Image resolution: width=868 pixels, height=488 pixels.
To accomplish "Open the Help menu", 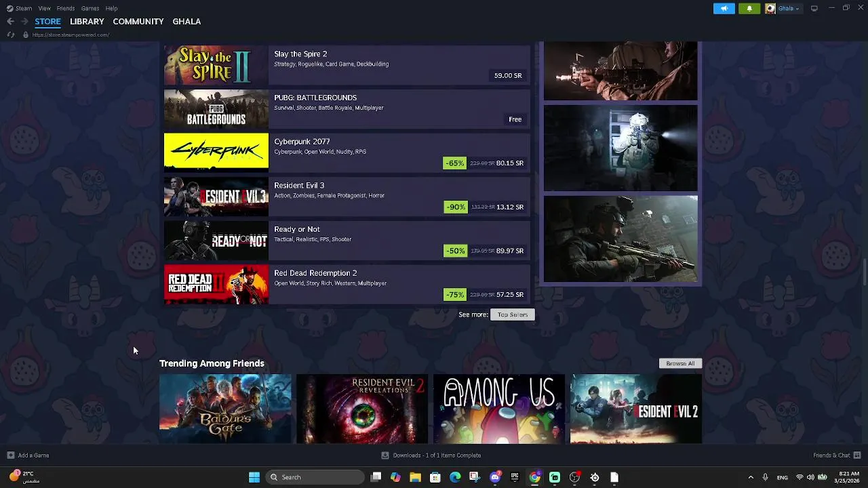I will point(111,8).
